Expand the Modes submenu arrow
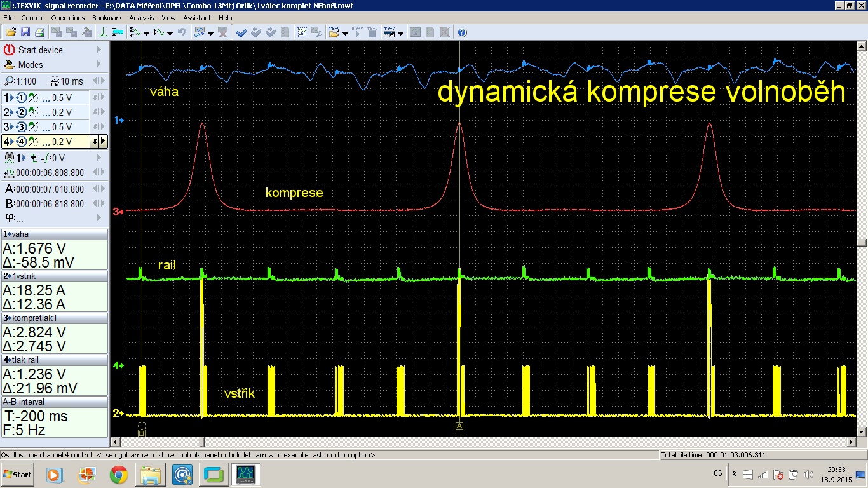 click(x=99, y=64)
